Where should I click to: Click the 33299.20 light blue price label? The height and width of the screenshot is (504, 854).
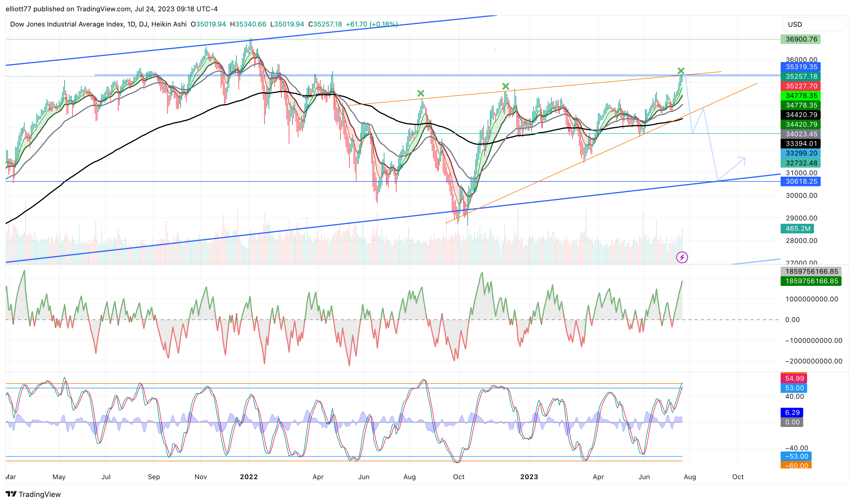[800, 153]
